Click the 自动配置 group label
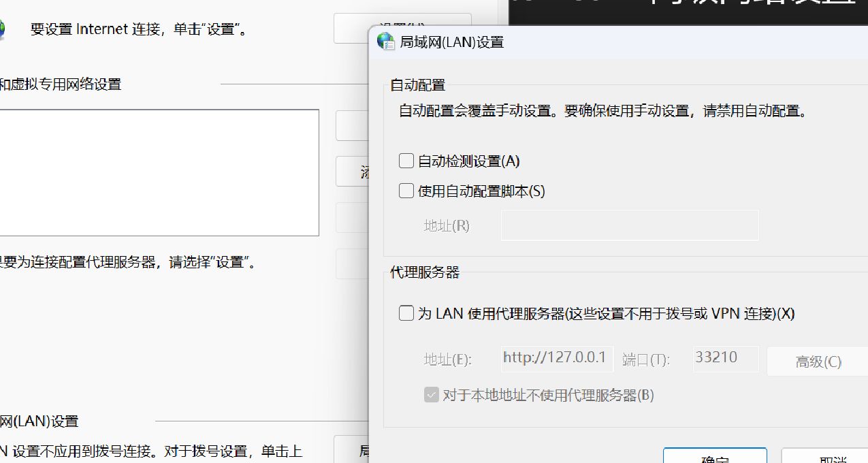868x463 pixels. [417, 85]
